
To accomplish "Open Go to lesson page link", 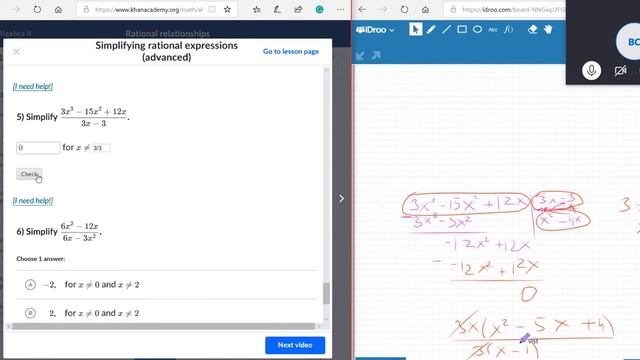I will [x=291, y=51].
